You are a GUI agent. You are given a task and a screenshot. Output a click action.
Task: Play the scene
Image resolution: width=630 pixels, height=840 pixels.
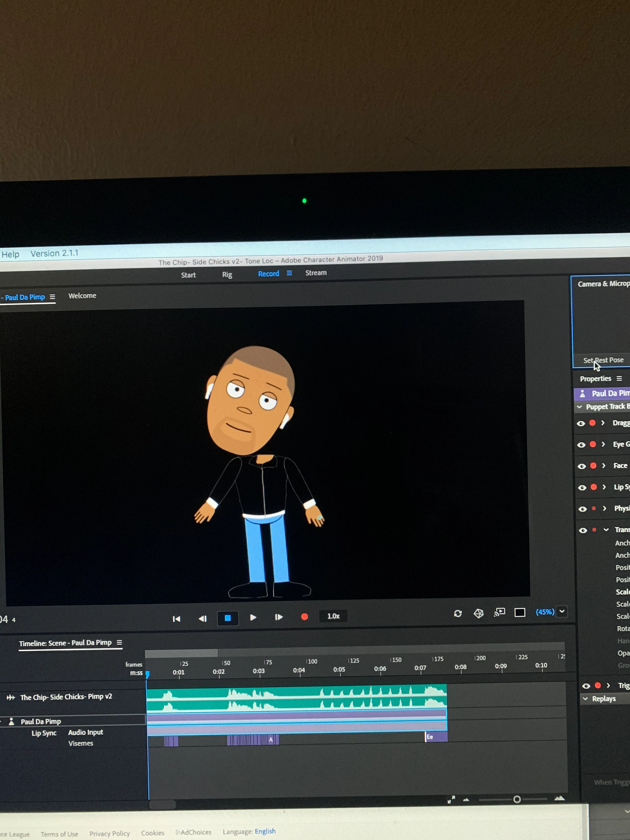(253, 617)
